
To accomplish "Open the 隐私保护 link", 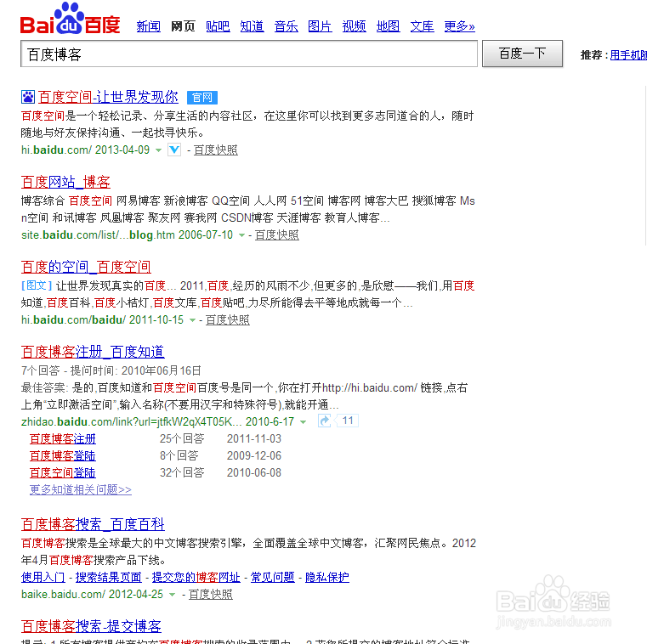I will (327, 577).
